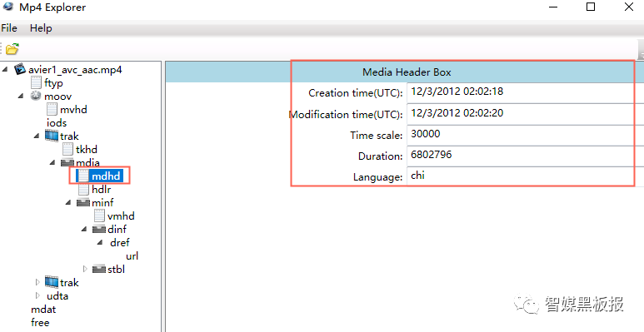The height and width of the screenshot is (332, 644).
Task: Select the hdlr box
Action: [x=101, y=190]
